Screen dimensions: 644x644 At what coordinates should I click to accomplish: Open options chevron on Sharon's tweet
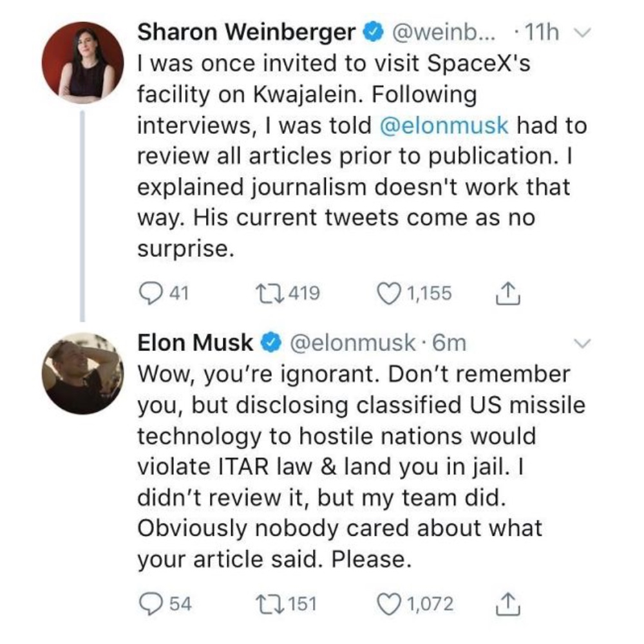tap(582, 32)
